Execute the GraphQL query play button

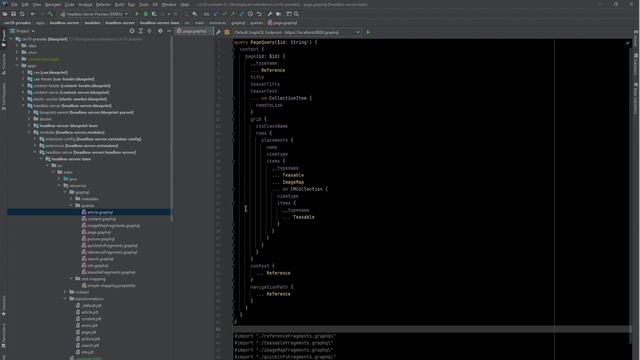368,32
